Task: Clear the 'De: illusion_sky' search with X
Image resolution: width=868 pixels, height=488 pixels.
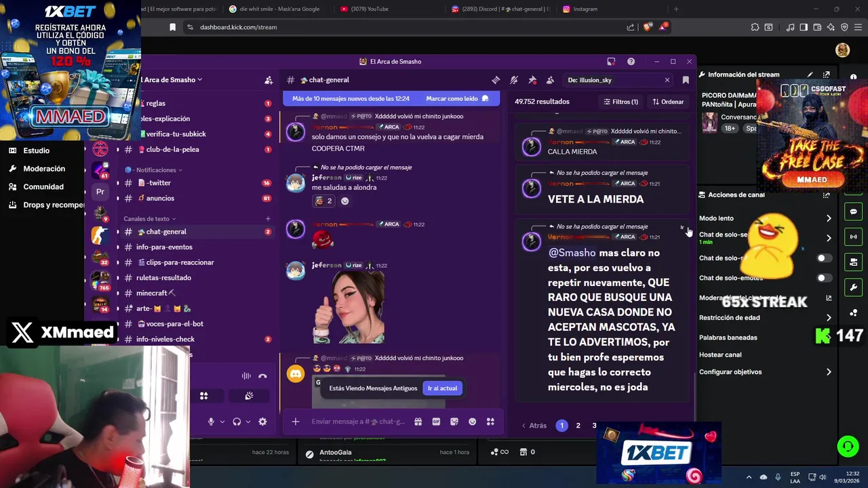Action: pos(667,80)
